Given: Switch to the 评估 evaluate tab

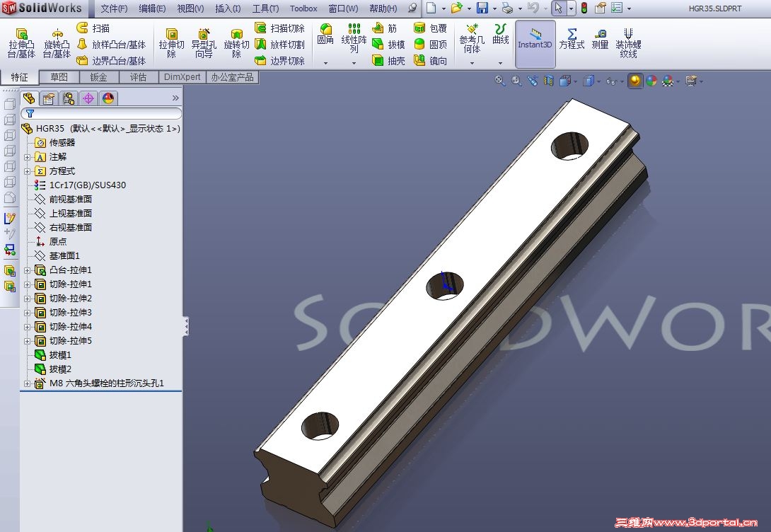Looking at the screenshot, I should [139, 77].
